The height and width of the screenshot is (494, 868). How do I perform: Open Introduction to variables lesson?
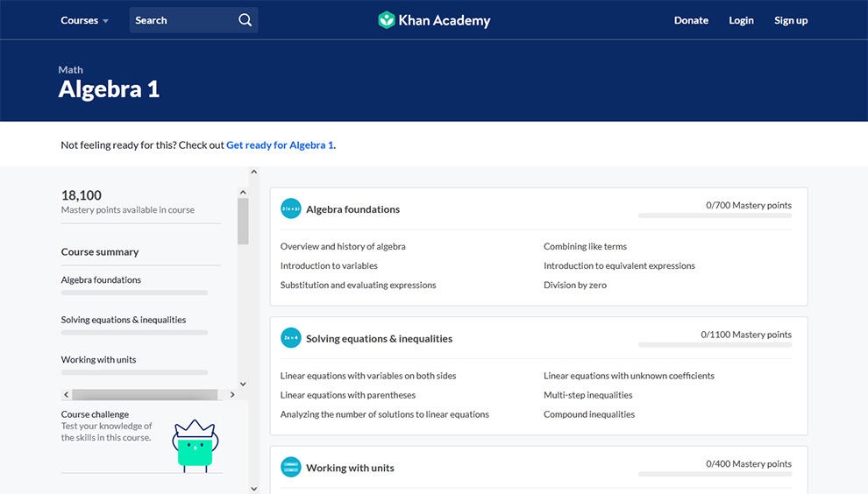tap(329, 265)
